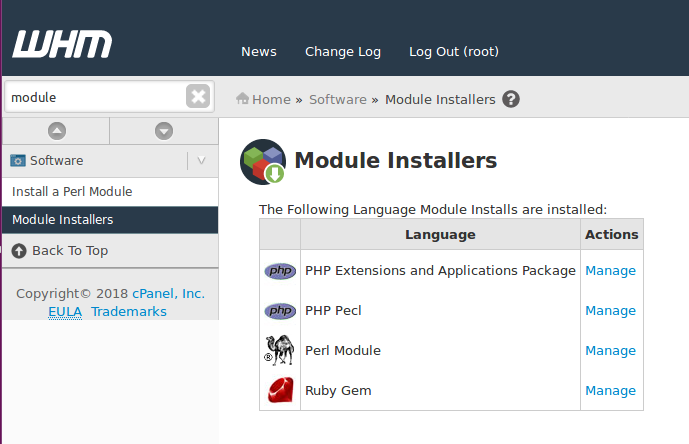Clear the module search box
This screenshot has width=689, height=444.
pos(198,96)
